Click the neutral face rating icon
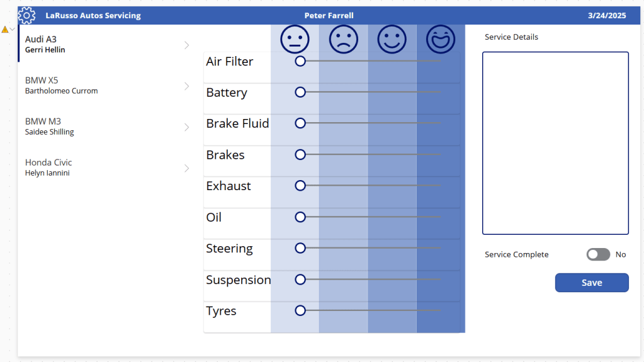This screenshot has height=362, width=644. 295,40
